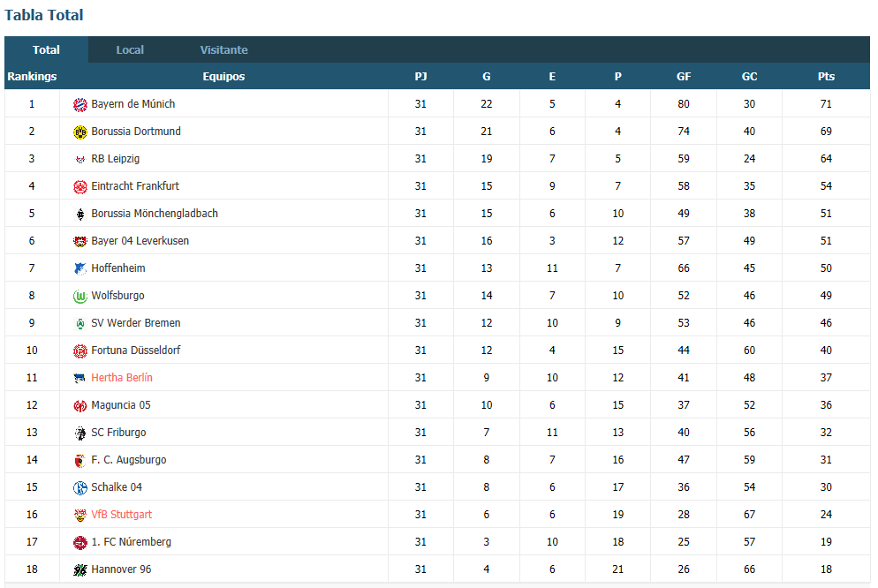878x588 pixels.
Task: Switch to the Local tab
Action: 130,49
